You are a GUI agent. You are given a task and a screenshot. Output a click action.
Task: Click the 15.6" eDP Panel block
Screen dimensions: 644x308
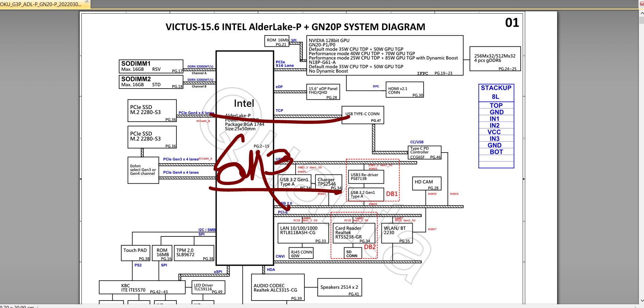point(323,92)
